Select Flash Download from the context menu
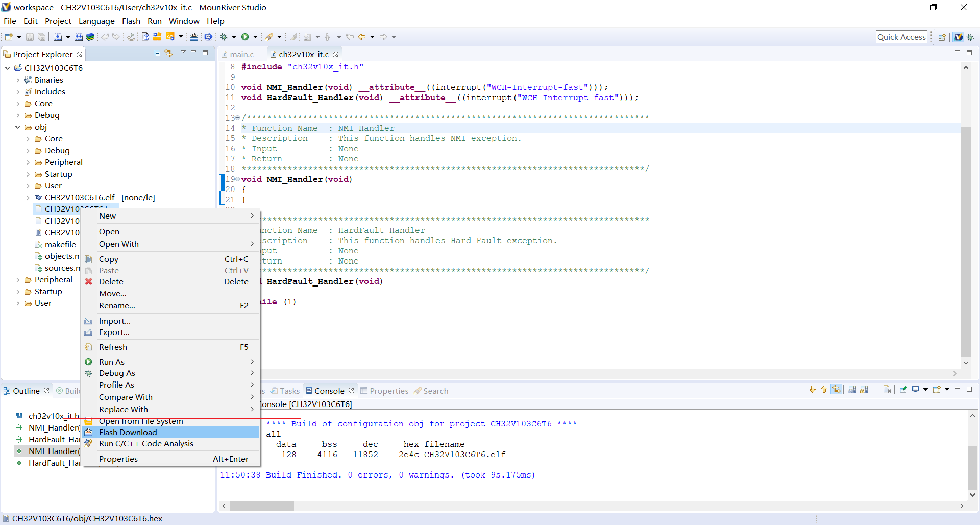The image size is (980, 525). click(x=128, y=432)
